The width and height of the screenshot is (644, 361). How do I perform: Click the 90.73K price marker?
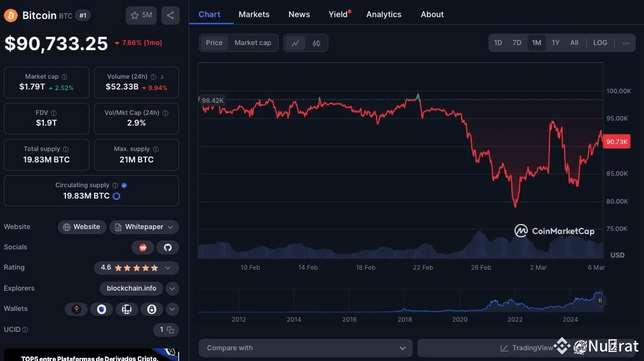click(x=617, y=141)
